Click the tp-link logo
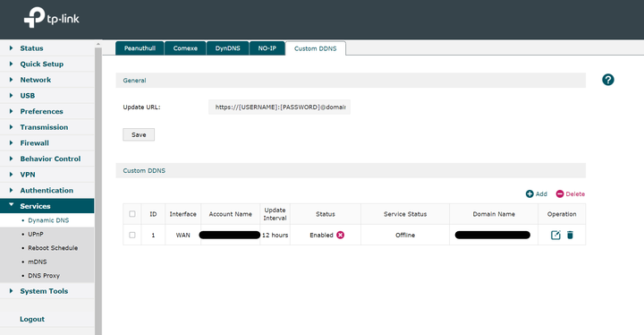This screenshot has width=644, height=335. [51, 18]
